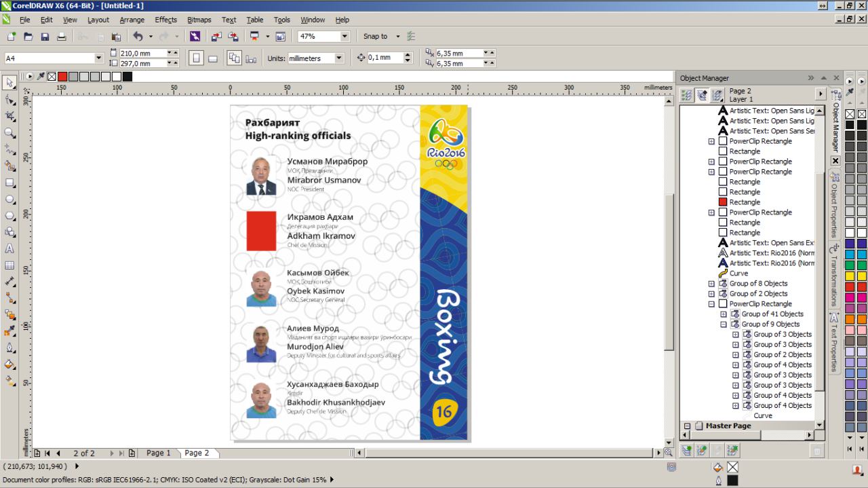Select the Color Eyedropper tool in toolbox
Viewport: 868px width, 488px height.
(10, 332)
